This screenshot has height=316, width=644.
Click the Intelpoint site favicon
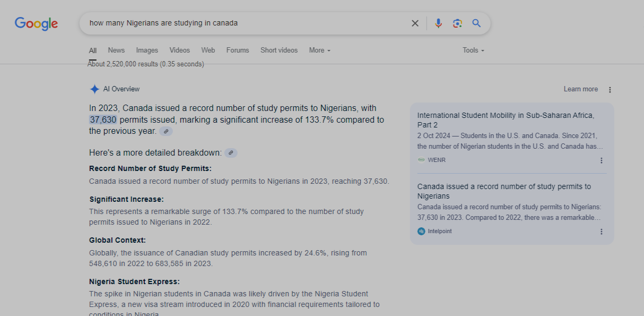pyautogui.click(x=421, y=231)
